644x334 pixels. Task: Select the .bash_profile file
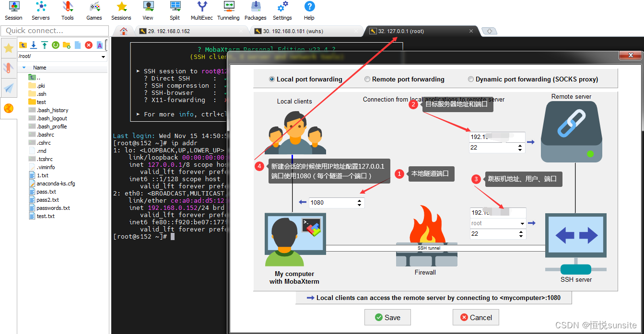[48, 127]
